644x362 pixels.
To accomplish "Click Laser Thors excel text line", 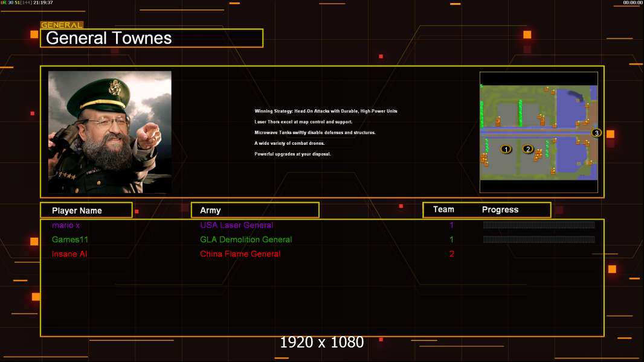I will 303,122.
